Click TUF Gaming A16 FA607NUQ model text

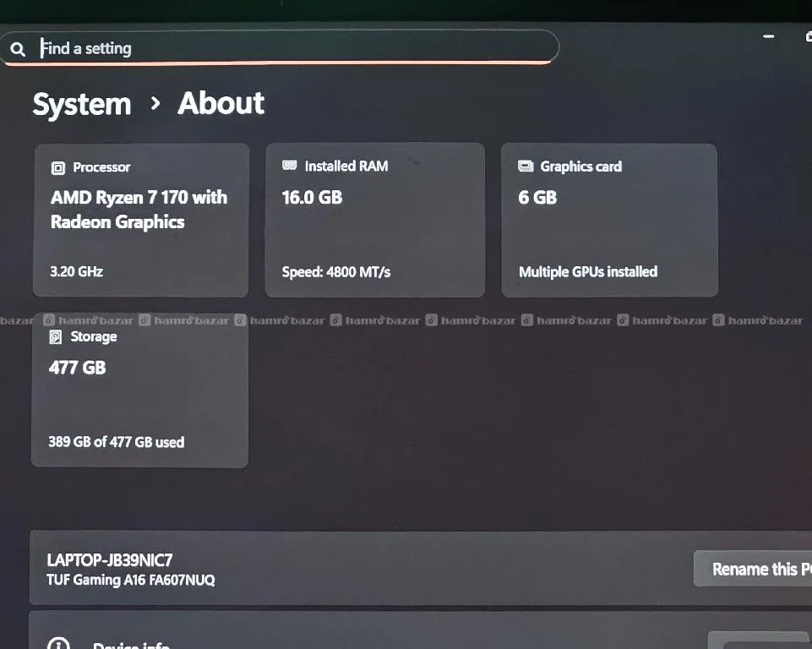tap(130, 580)
